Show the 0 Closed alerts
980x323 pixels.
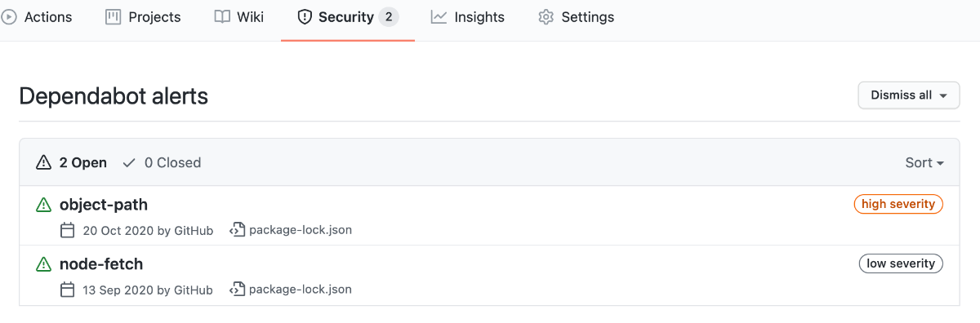[x=162, y=162]
